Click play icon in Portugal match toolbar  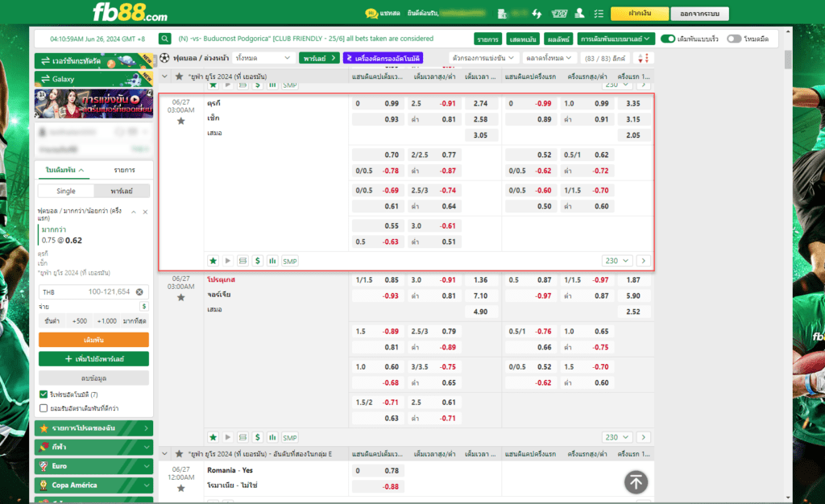click(228, 437)
